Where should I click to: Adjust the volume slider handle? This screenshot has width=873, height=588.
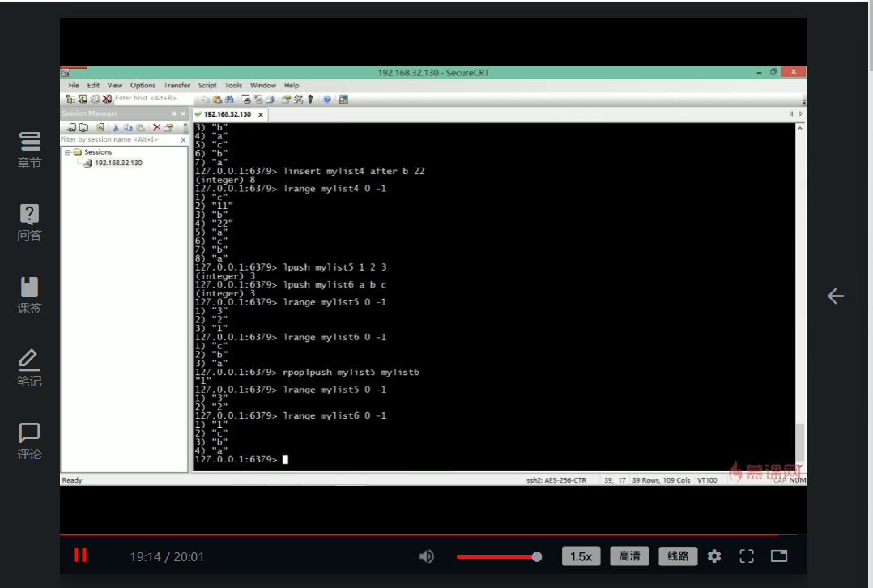click(x=537, y=556)
